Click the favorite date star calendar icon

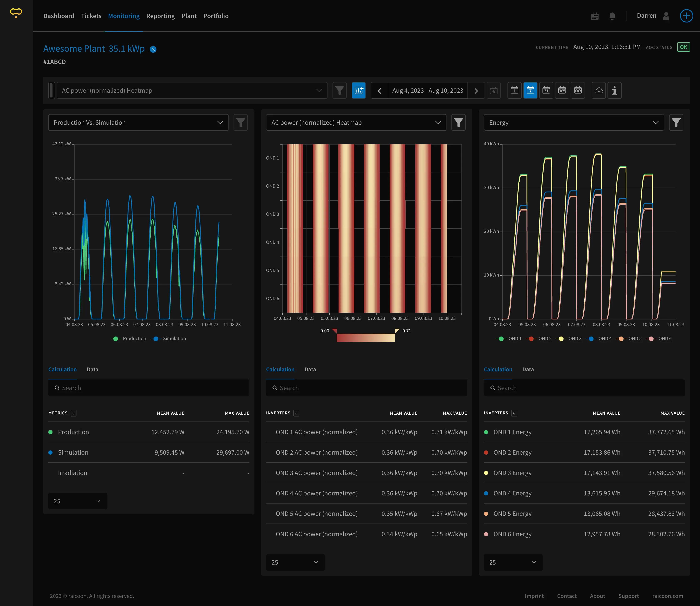494,91
